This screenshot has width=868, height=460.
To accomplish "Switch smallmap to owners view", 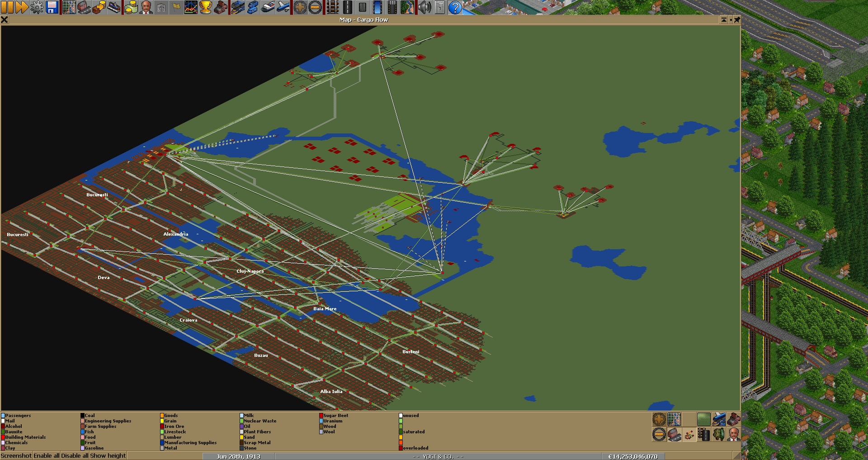I will 734,435.
